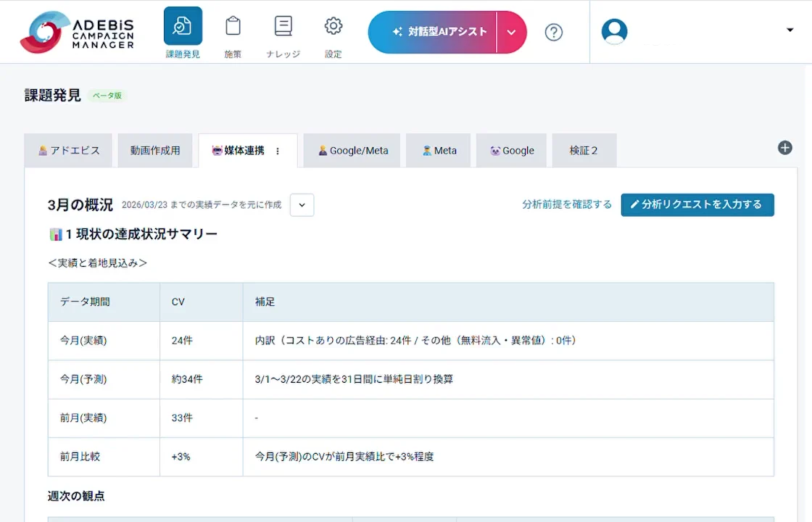Open the kebab menu on the 媒体連携 tab
Screen dimensions: 812x522
point(278,150)
